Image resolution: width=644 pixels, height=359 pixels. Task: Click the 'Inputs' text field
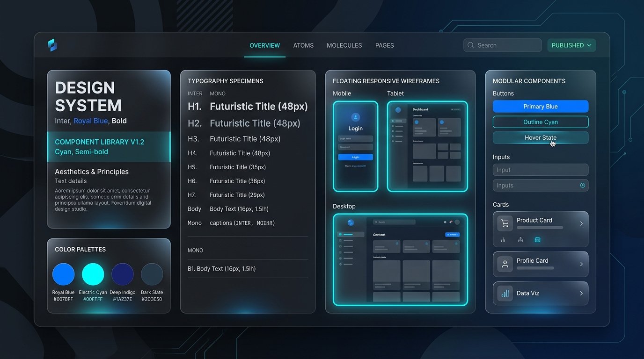click(541, 185)
